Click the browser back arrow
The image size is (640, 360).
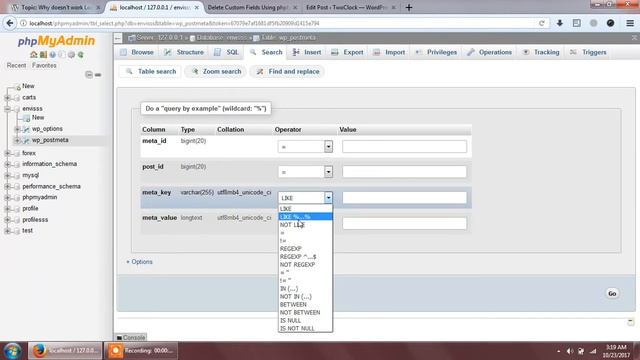click(10, 23)
